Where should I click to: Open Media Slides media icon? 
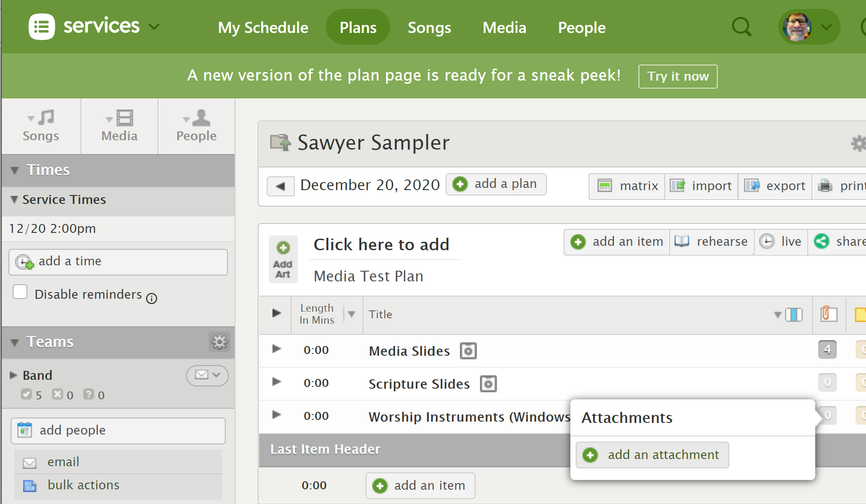(468, 351)
